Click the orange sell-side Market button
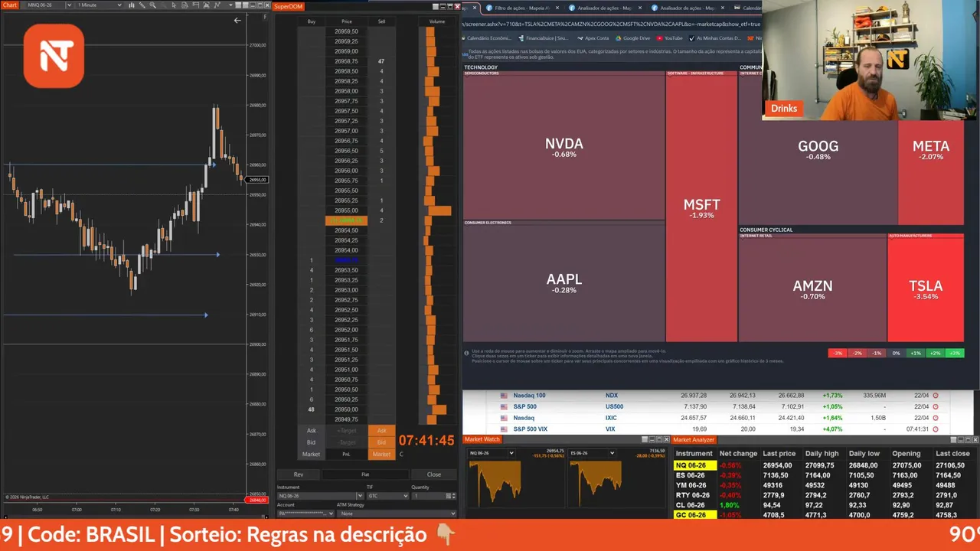Screen dimensions: 980x551 pyautogui.click(x=381, y=454)
